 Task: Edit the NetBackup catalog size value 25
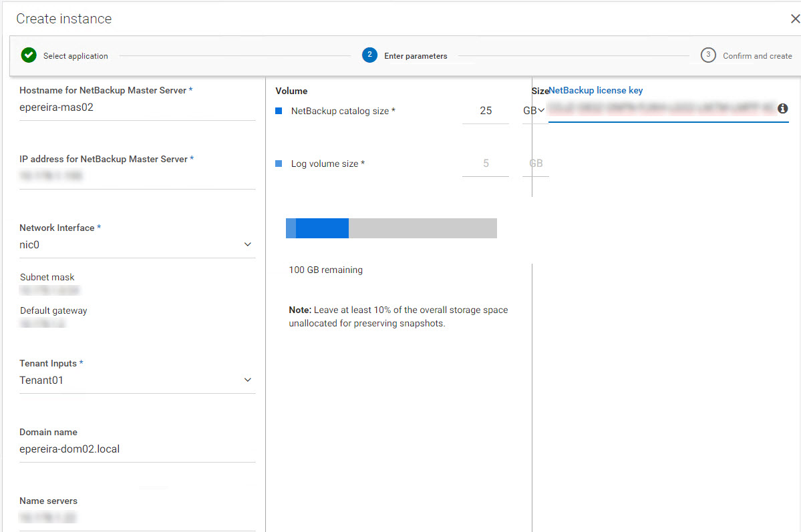click(485, 110)
